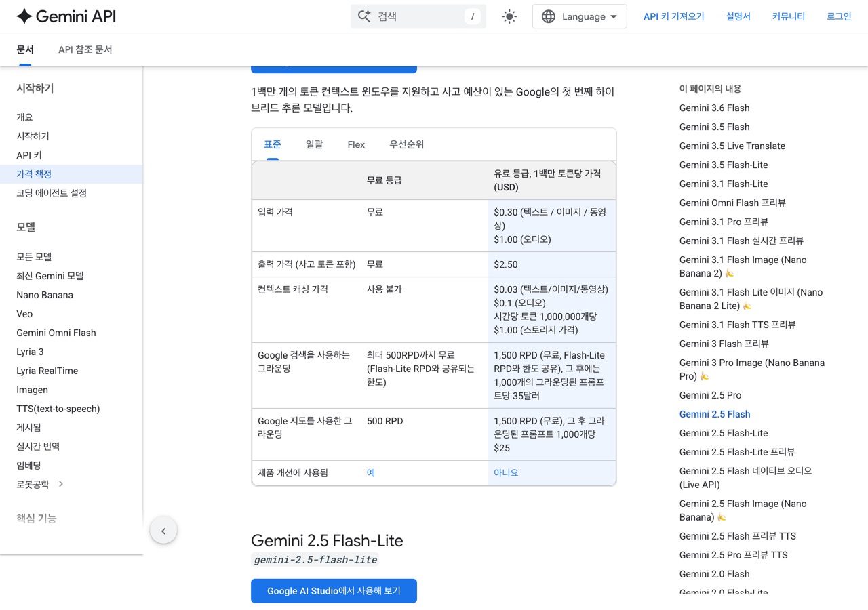Open Lyria RealTime in the sidebar
The width and height of the screenshot is (868, 610).
[x=47, y=371]
